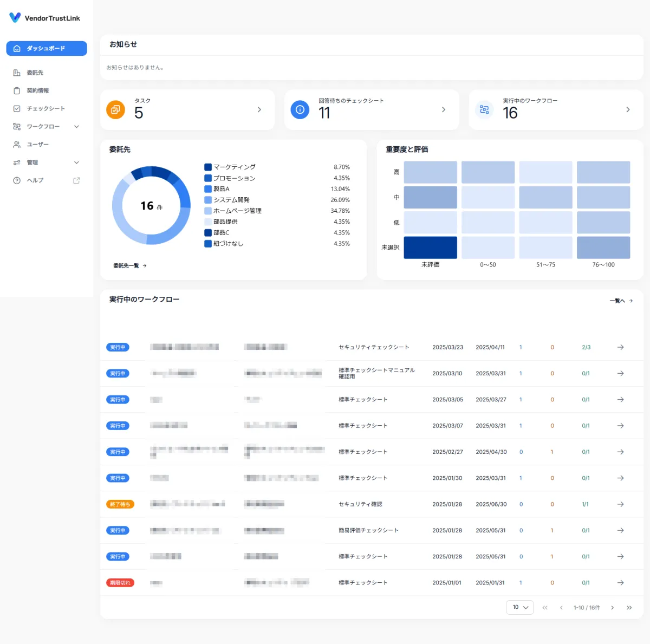Click the ホームページ管理 legend color swatch
This screenshot has height=644, width=650.
(x=208, y=211)
